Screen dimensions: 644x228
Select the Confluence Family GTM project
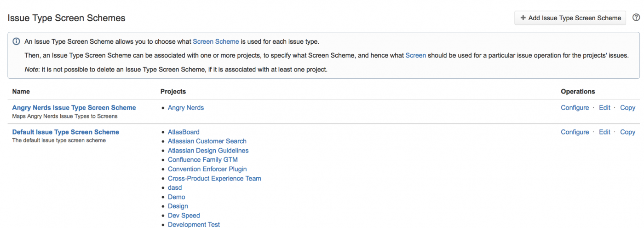click(x=202, y=160)
